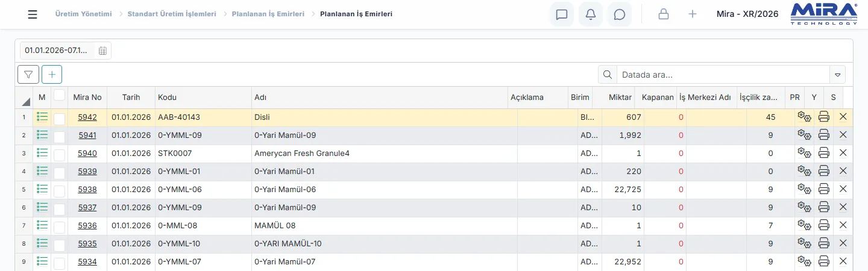Open the filter funnel icon

point(28,75)
